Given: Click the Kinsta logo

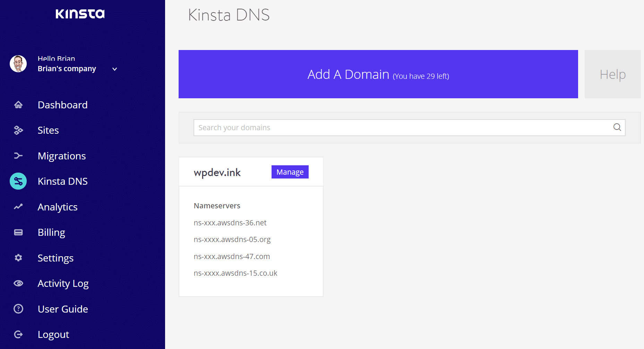Looking at the screenshot, I should point(80,14).
